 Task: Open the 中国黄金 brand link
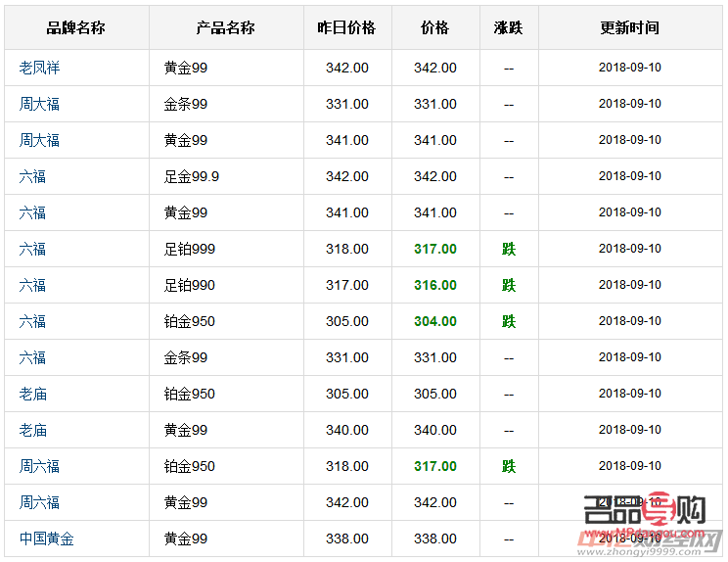(46, 539)
